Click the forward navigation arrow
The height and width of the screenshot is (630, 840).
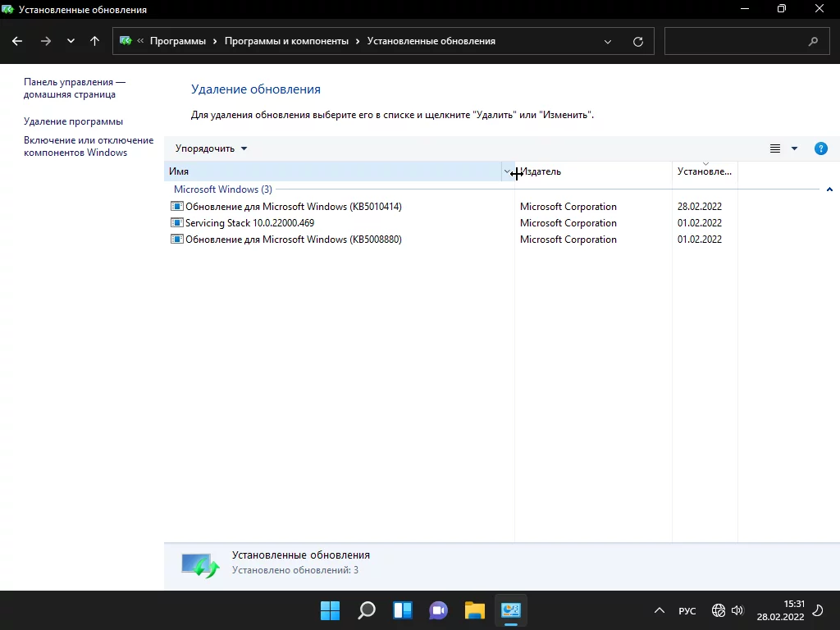click(46, 41)
